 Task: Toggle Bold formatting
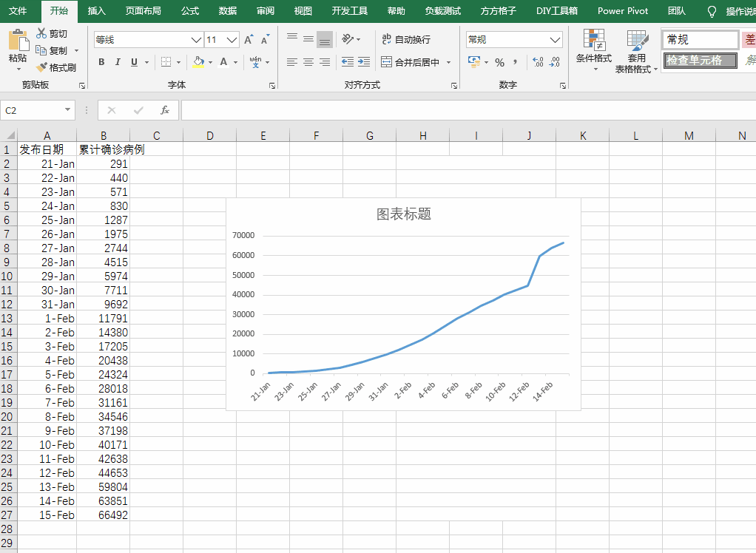pyautogui.click(x=101, y=62)
